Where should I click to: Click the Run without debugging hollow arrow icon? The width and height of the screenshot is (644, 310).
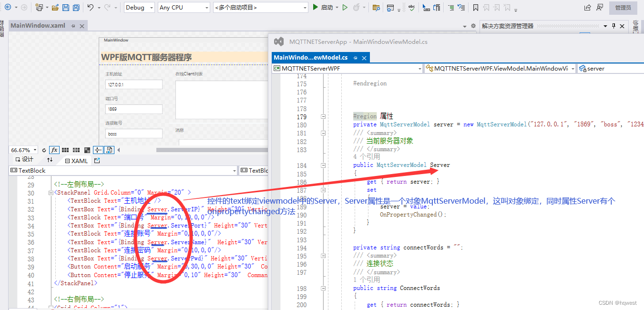coord(345,8)
